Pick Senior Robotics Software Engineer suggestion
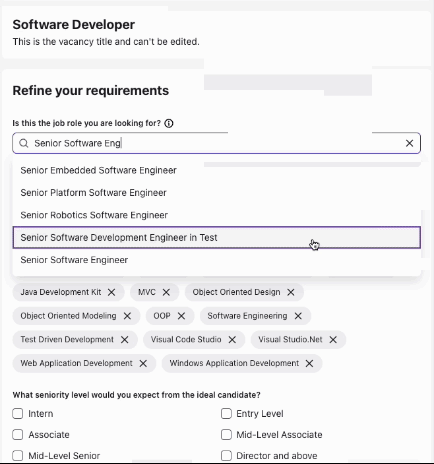Screen dimensions: 434x464 [x=217, y=215]
